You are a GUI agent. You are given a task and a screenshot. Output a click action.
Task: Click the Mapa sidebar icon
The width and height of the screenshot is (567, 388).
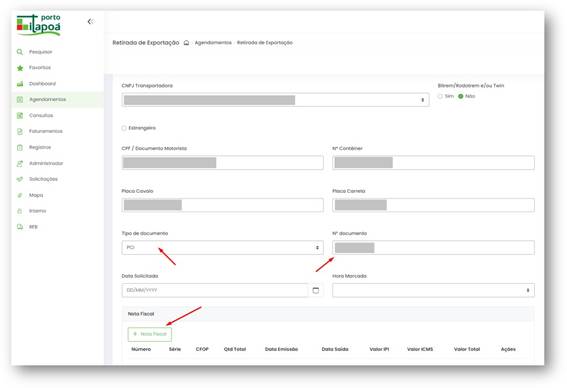[20, 196]
